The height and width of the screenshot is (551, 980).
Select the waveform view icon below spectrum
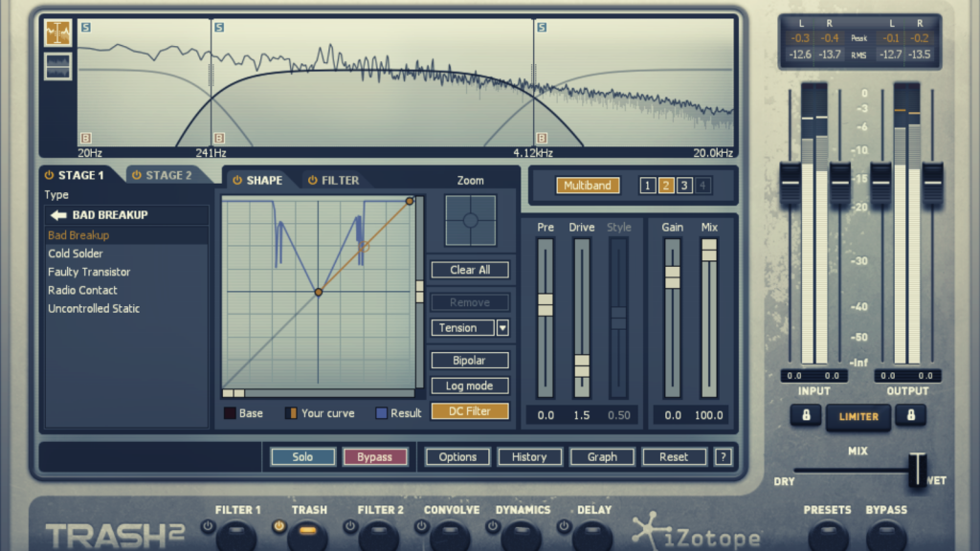pyautogui.click(x=57, y=66)
